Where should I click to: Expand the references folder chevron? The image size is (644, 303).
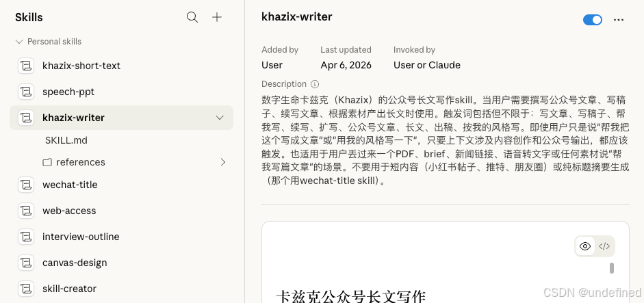(223, 162)
